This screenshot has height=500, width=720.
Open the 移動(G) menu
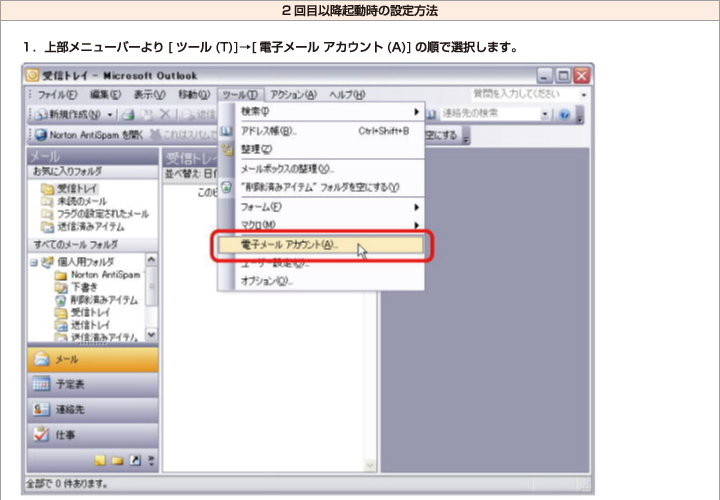tap(194, 95)
